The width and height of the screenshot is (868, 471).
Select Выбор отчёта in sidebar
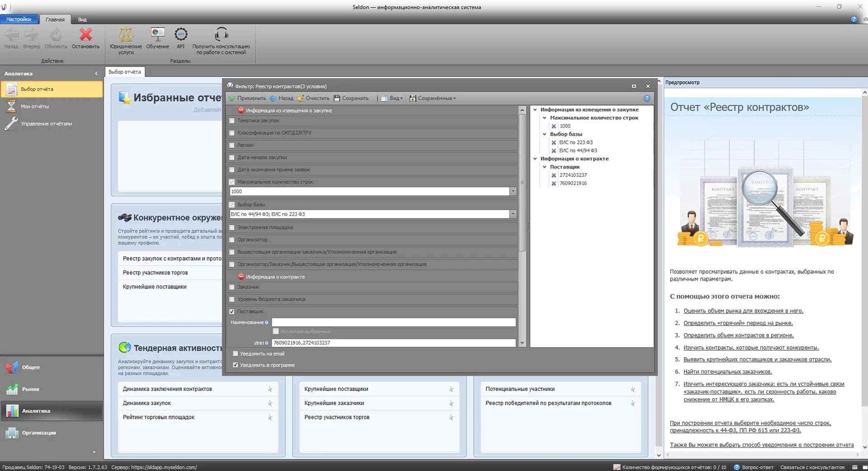(x=52, y=89)
